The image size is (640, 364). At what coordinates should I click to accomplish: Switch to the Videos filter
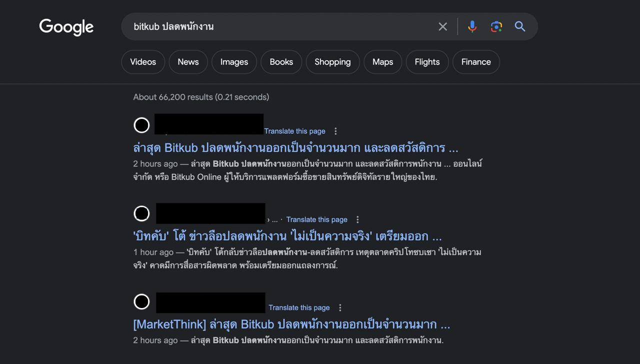[143, 62]
